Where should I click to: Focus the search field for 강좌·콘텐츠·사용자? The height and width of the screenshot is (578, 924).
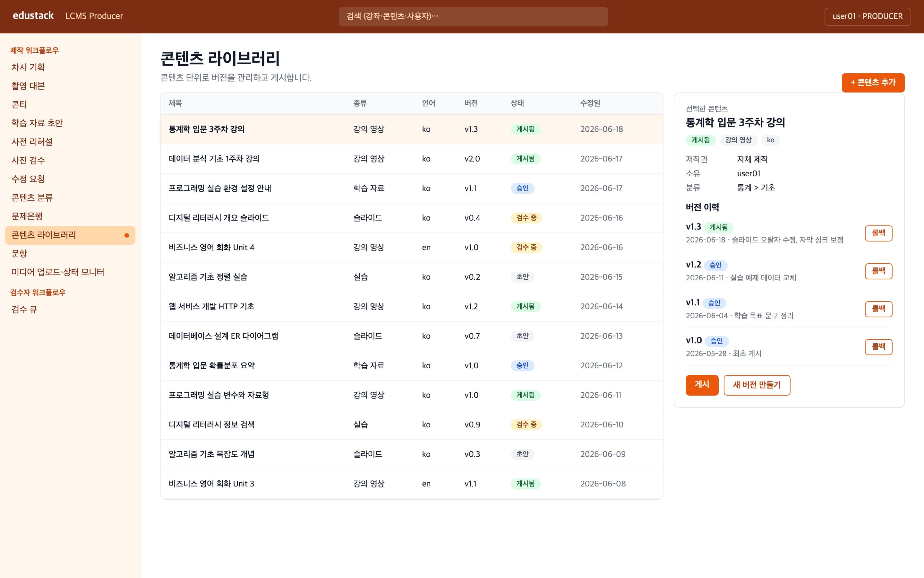click(473, 16)
